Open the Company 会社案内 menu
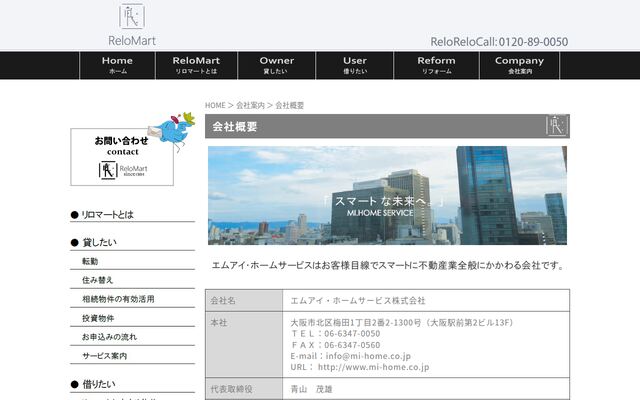Screen dimensions: 640x400 click(x=520, y=65)
